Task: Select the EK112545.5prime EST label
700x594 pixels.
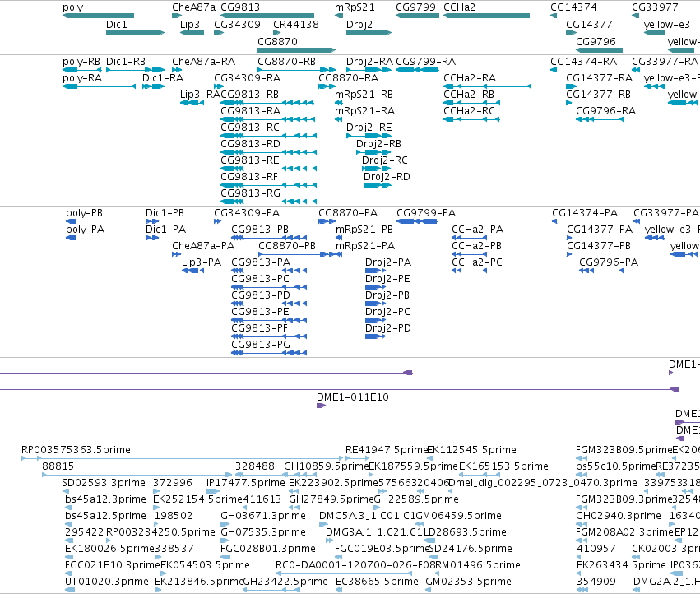Action: [471, 450]
